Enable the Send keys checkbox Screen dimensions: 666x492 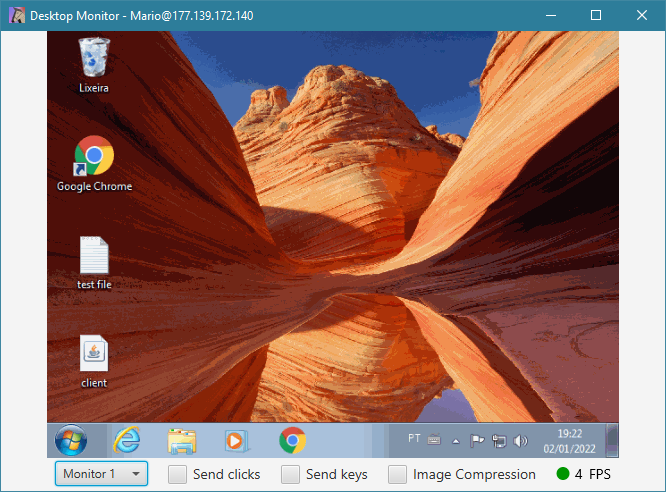tap(290, 474)
